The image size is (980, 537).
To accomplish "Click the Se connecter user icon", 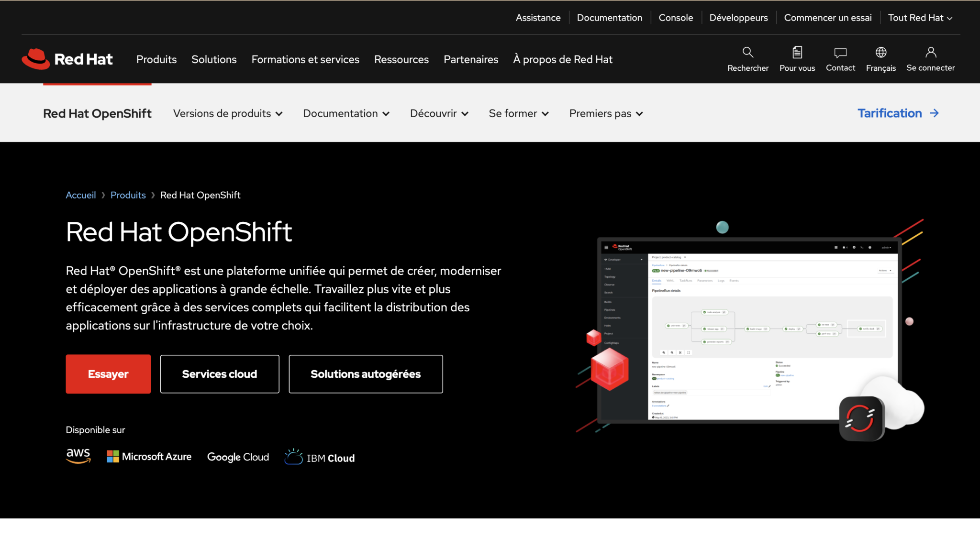I will [931, 52].
